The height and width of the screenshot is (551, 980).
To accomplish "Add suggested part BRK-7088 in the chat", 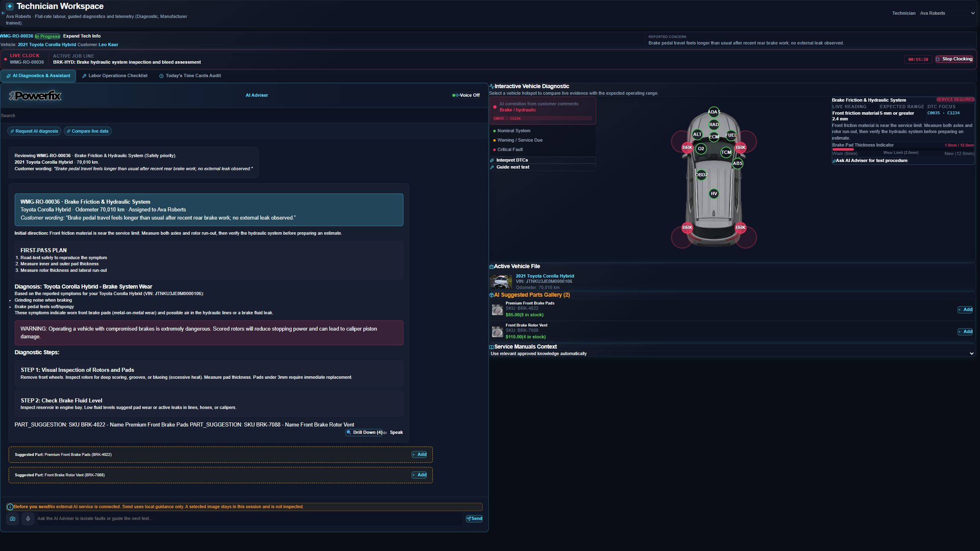I will pyautogui.click(x=419, y=475).
